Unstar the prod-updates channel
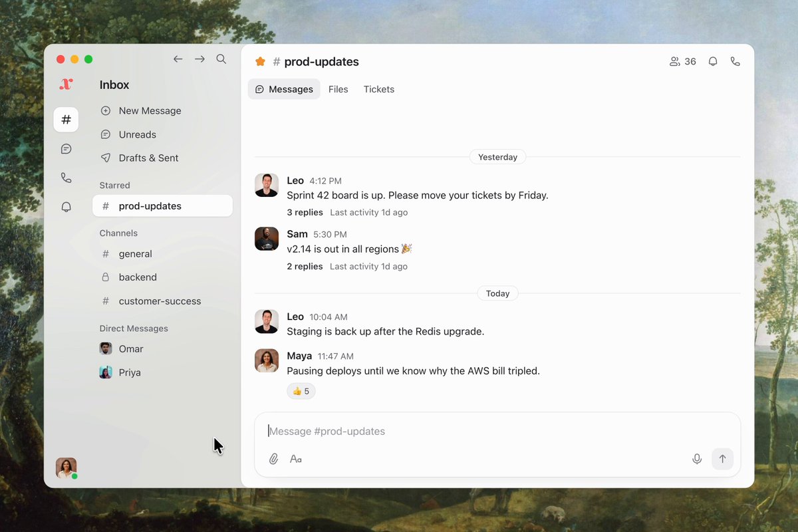Screen dimensions: 798x532 click(260, 62)
